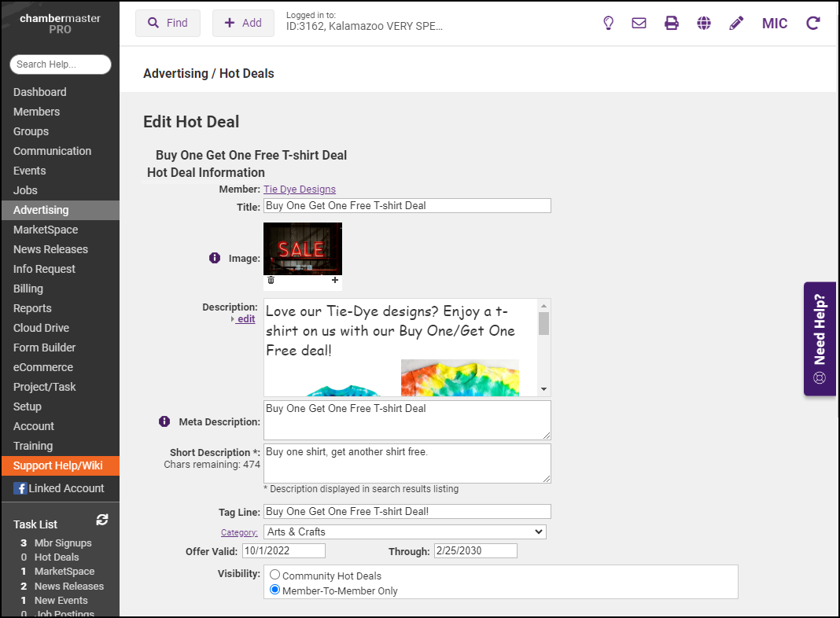Delete the hot deal image using trash icon
840x618 pixels.
click(271, 280)
